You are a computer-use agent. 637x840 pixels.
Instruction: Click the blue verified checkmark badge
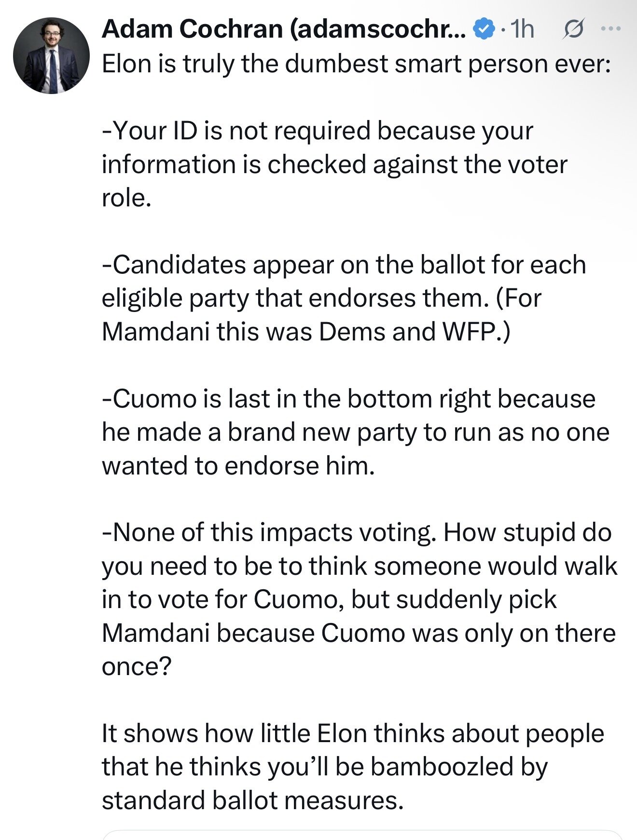[485, 29]
